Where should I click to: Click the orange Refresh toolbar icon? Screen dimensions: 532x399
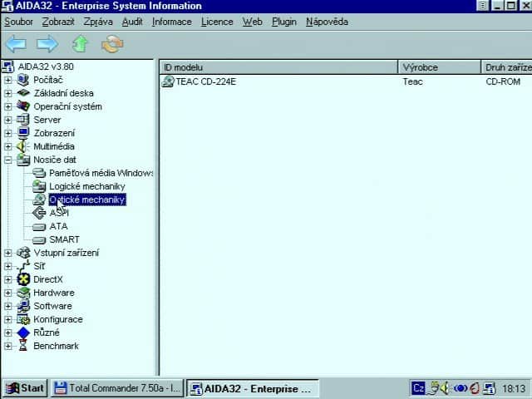coord(112,44)
